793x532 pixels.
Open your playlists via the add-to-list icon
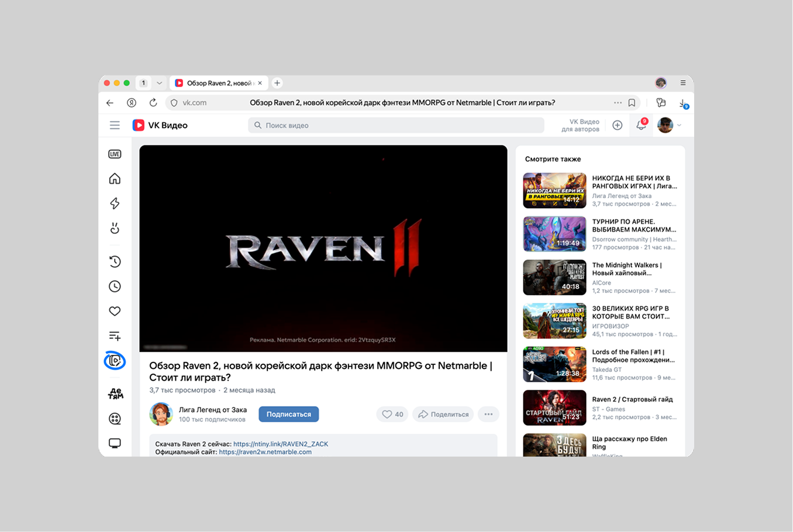click(x=115, y=336)
